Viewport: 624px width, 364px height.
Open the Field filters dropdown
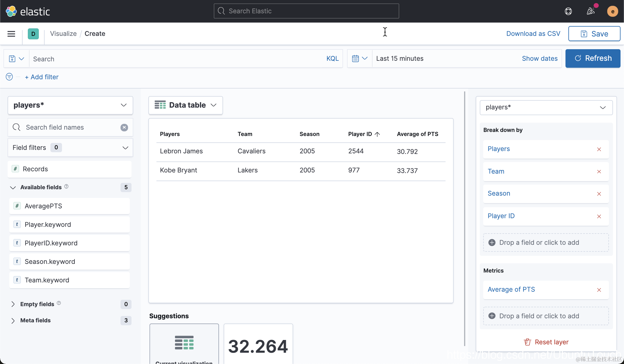[x=70, y=148]
